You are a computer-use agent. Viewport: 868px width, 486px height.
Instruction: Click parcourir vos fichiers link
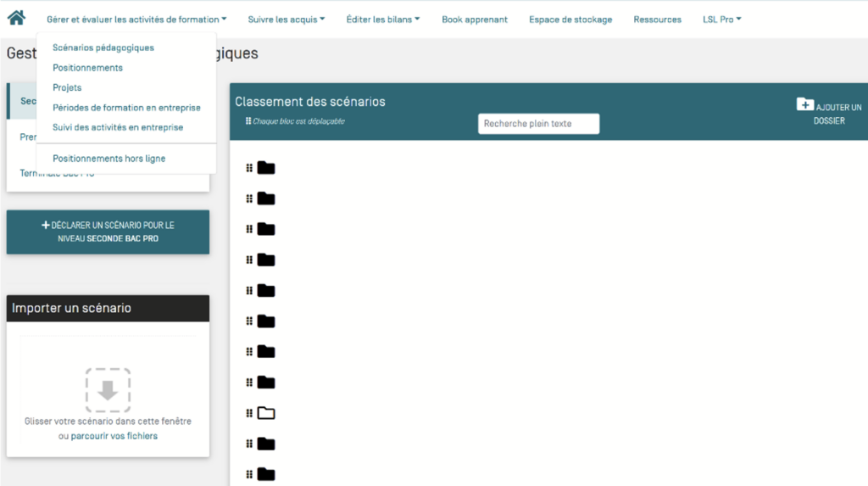[114, 436]
